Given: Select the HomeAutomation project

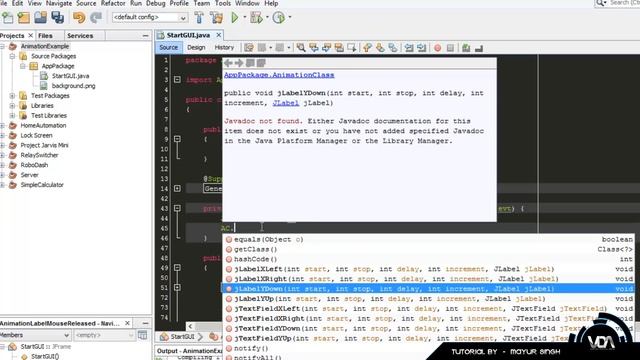Looking at the screenshot, I should click(x=43, y=125).
